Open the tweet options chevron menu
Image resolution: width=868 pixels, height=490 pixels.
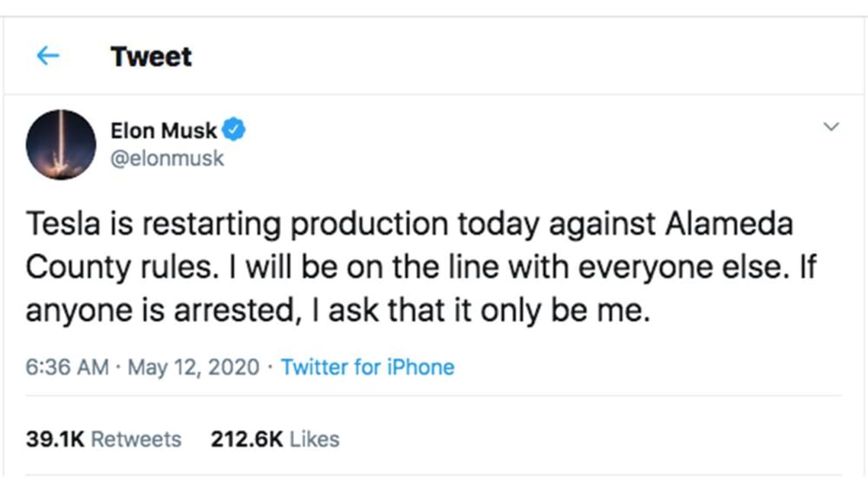[x=831, y=127]
